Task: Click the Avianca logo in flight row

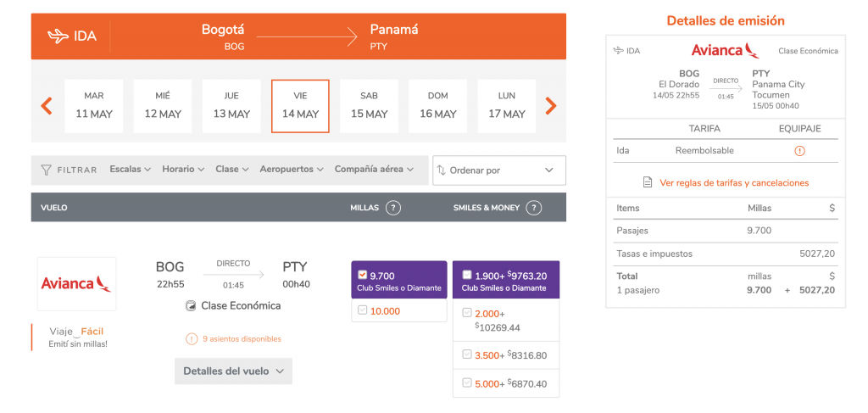Action: point(76,283)
